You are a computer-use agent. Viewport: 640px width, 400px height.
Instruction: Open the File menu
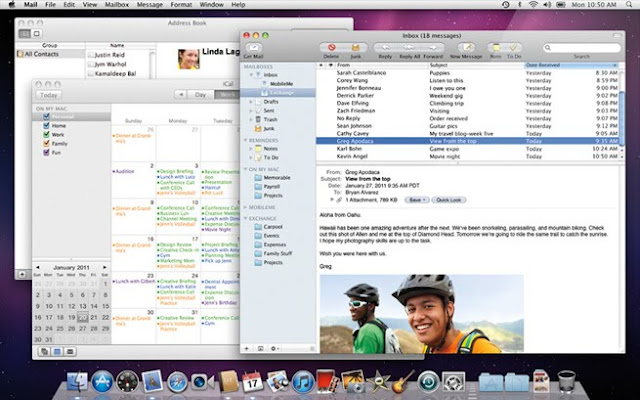click(50, 4)
